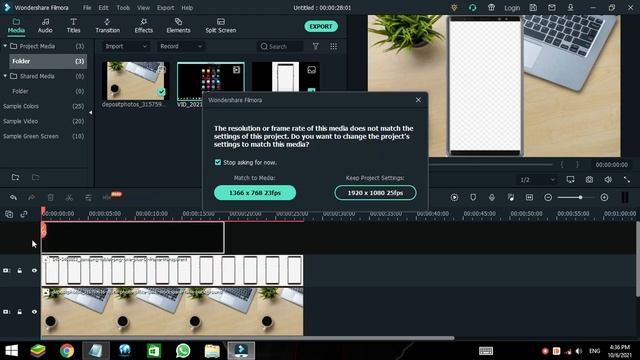Switch to the Effects tab

coord(144,26)
